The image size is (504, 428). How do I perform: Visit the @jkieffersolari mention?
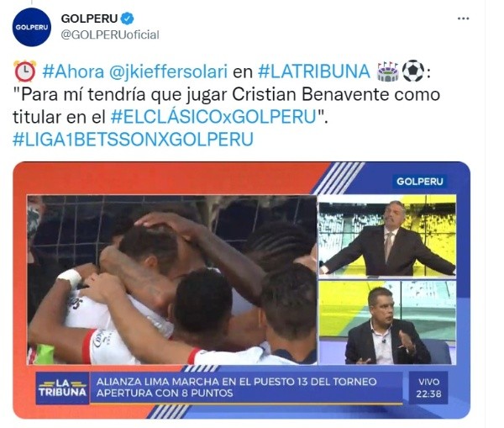click(x=169, y=71)
